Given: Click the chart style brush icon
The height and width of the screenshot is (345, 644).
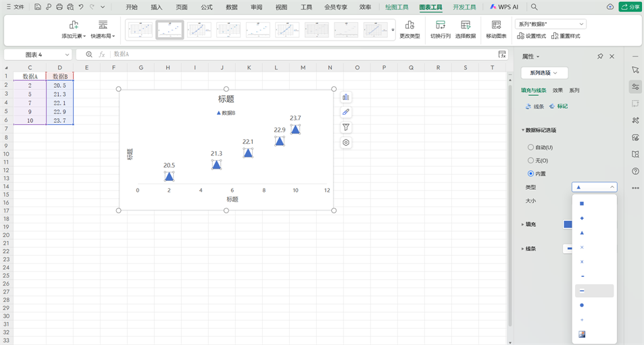Looking at the screenshot, I should click(x=346, y=112).
